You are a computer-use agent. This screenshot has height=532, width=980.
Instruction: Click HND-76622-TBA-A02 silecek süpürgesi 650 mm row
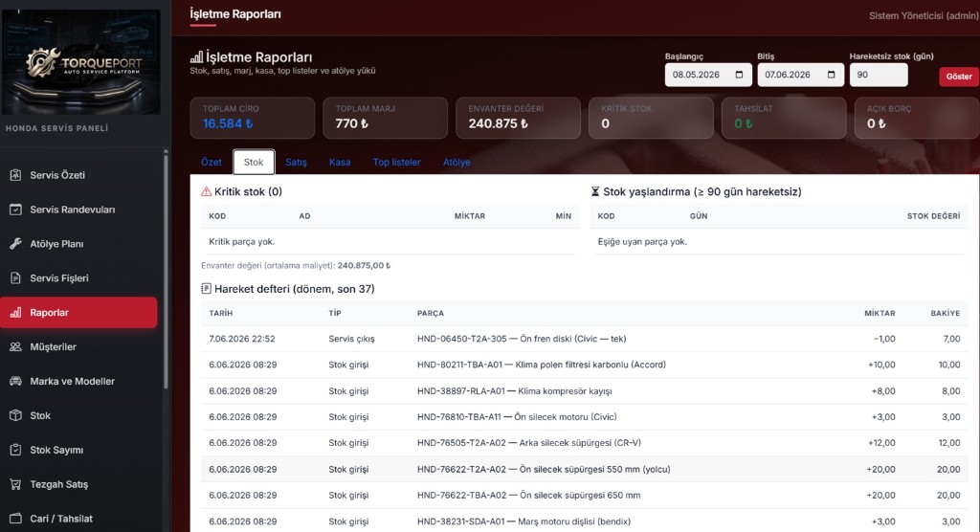pyautogui.click(x=585, y=495)
